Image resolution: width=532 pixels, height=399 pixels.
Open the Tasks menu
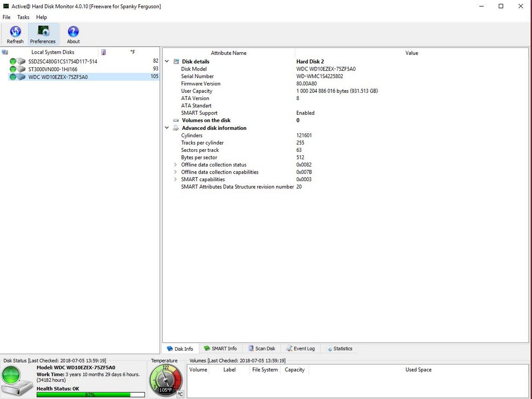coord(23,17)
